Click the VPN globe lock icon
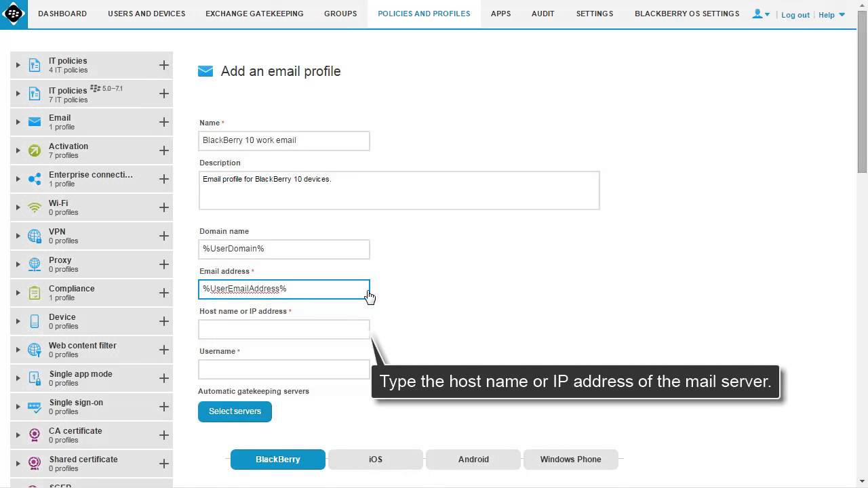Viewport: 868px width, 488px height. point(35,236)
